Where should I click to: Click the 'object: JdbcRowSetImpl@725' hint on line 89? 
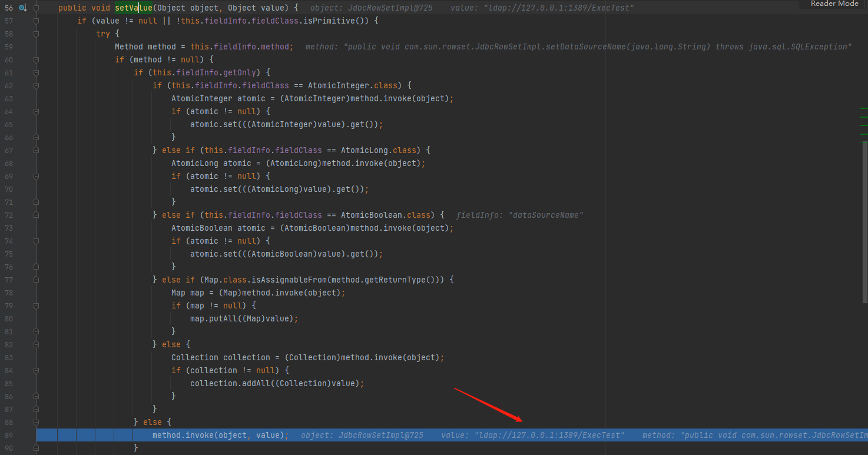[x=362, y=436]
